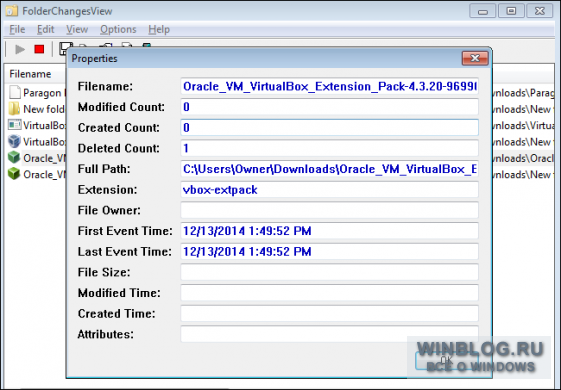Viewport: 561px width, 390px height.
Task: Click the Modified Count field
Action: coord(330,107)
